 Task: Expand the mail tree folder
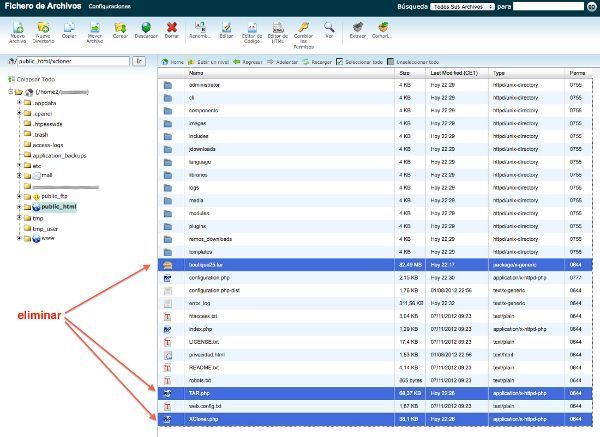[19, 175]
